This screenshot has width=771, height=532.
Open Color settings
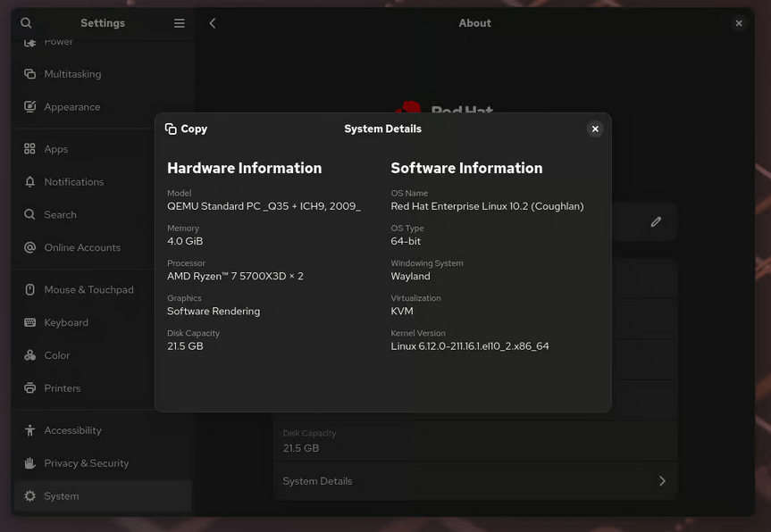103,355
